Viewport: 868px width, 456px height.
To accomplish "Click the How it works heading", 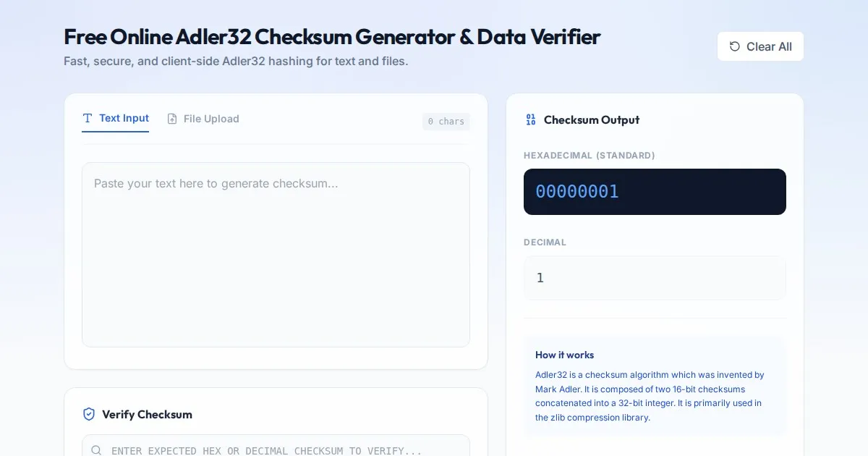I will tap(564, 355).
